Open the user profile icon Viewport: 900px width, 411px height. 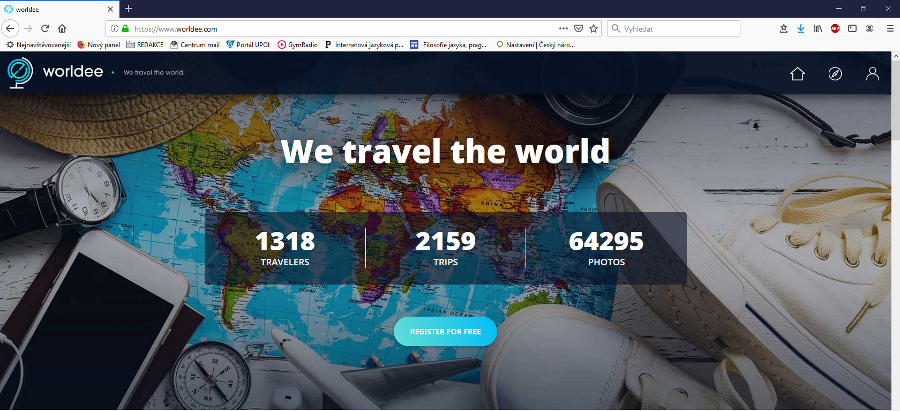click(872, 74)
